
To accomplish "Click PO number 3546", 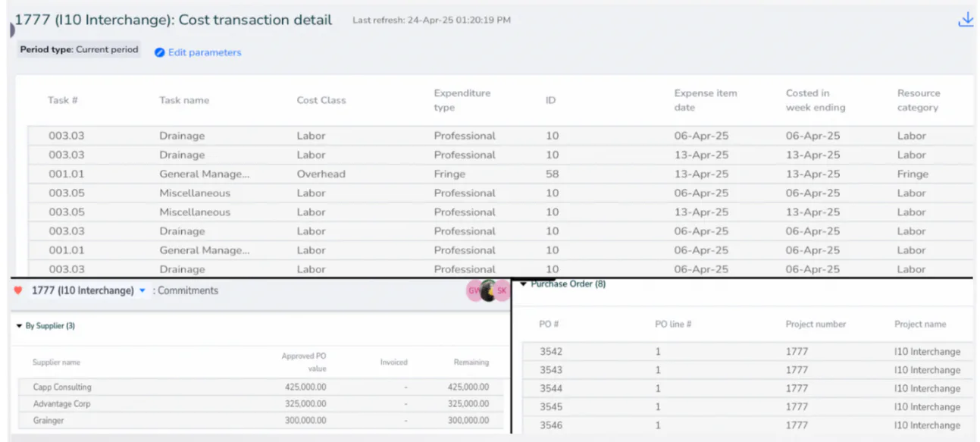I will (551, 425).
